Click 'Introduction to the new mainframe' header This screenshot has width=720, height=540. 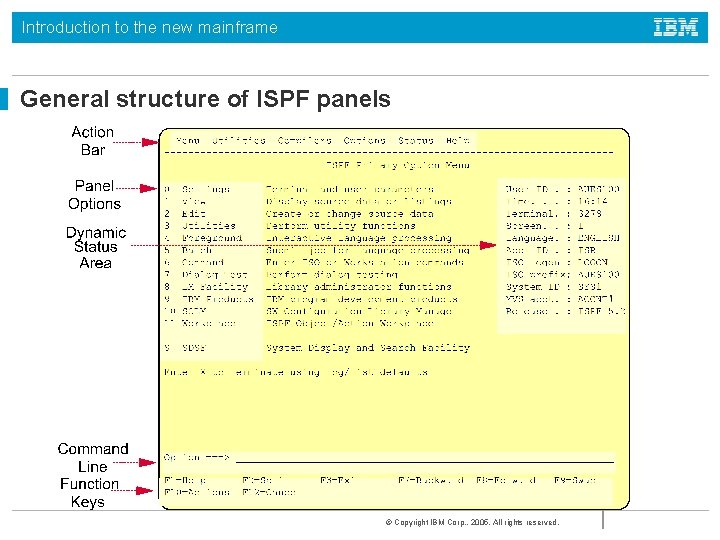point(150,28)
